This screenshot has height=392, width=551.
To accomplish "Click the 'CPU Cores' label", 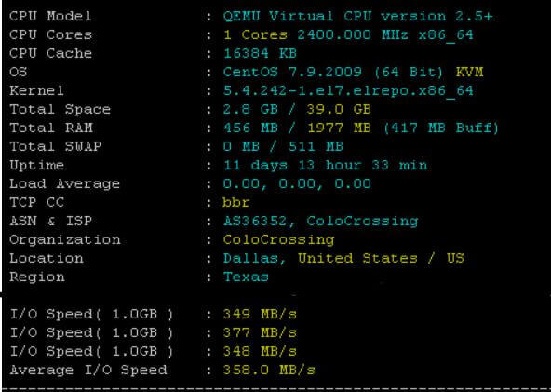I will [50, 34].
